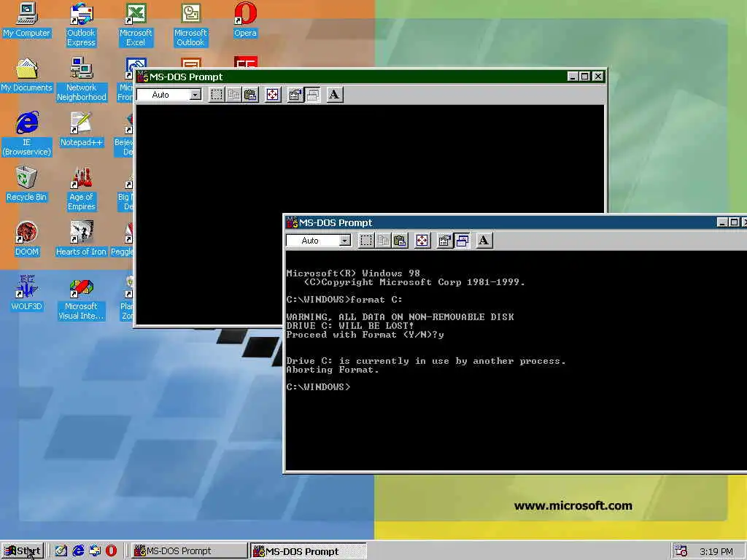Minimize the front MS-DOS Prompt window
Image resolution: width=747 pixels, height=560 pixels.
point(722,222)
